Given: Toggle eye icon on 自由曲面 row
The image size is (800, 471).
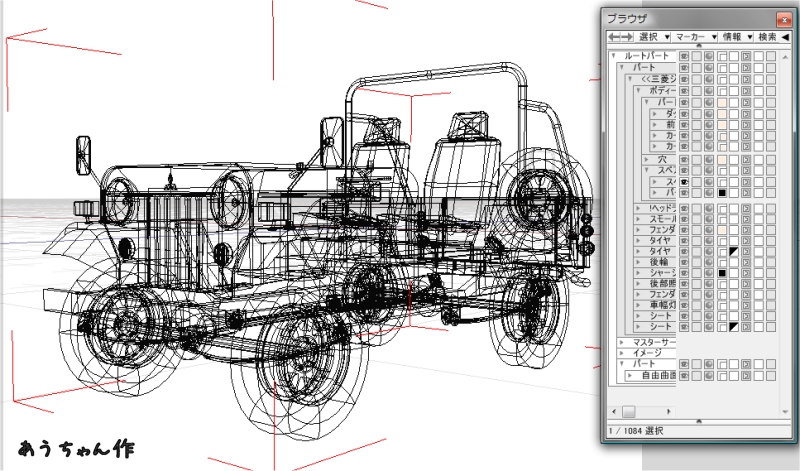Looking at the screenshot, I should 684,376.
